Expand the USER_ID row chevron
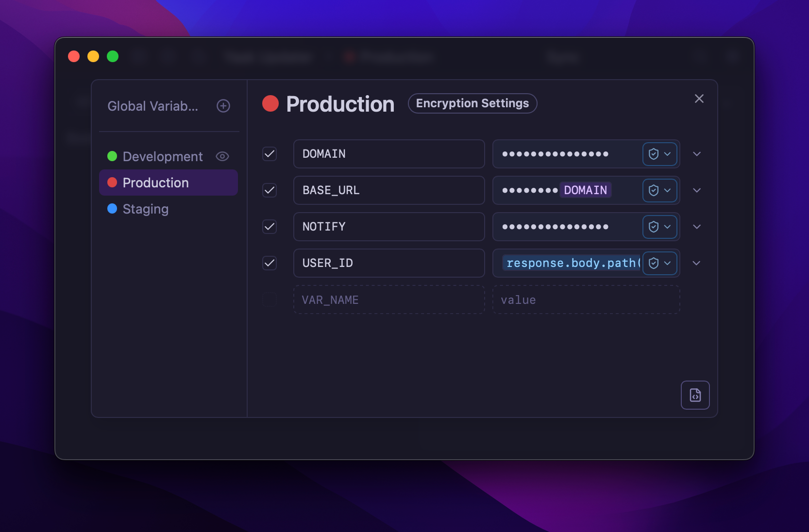This screenshot has height=532, width=809. pyautogui.click(x=697, y=263)
